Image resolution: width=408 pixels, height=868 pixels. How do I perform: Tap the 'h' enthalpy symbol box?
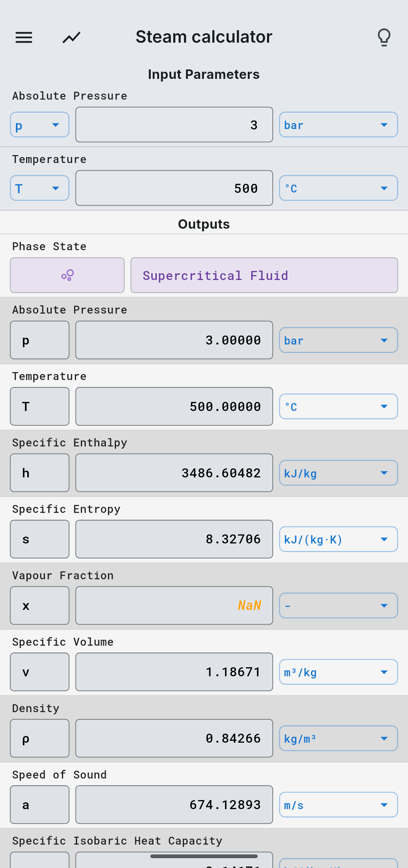pos(40,473)
